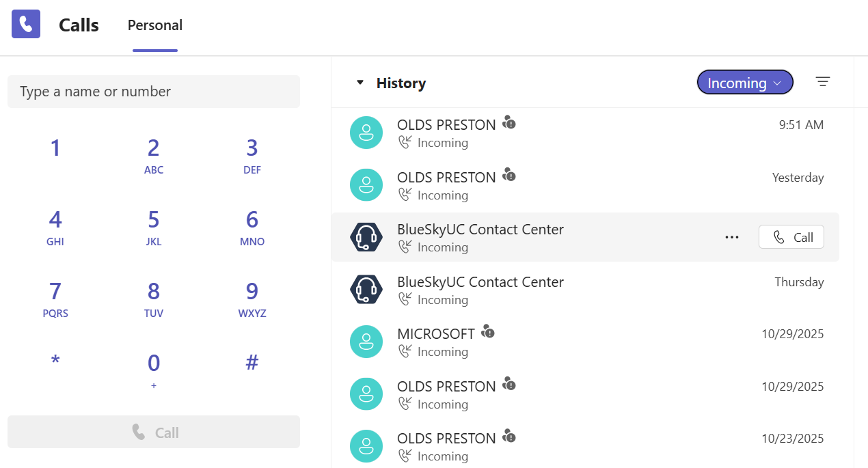868x468 pixels.
Task: Click the warning badge beside MICROSOFT
Action: coord(487,332)
